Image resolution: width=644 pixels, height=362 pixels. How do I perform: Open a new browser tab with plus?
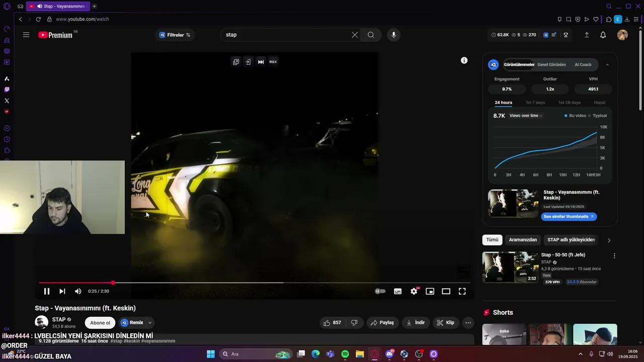click(x=94, y=6)
